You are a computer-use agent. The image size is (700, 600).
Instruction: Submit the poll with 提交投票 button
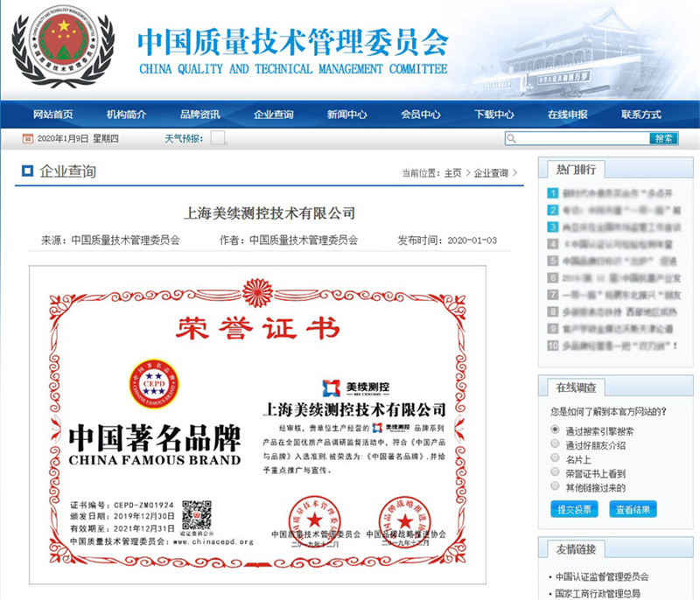coord(575,510)
